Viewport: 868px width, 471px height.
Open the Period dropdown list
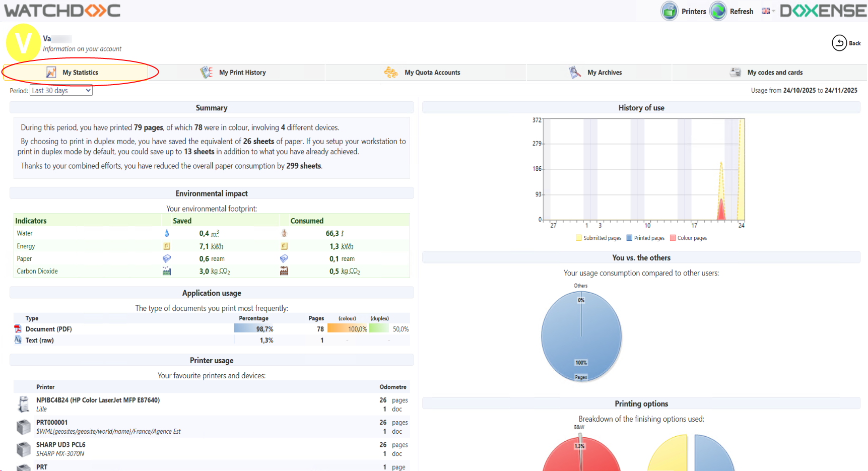point(61,91)
